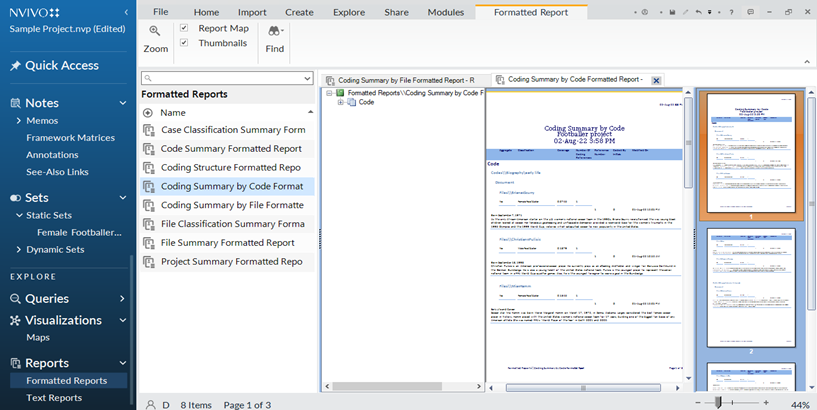The width and height of the screenshot is (817, 410).
Task: Uncheck the Thumbnails checkbox
Action: pos(184,43)
